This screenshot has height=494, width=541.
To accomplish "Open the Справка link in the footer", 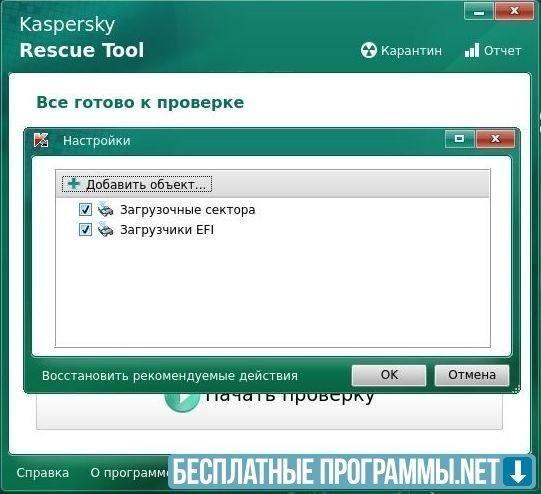I will point(42,473).
